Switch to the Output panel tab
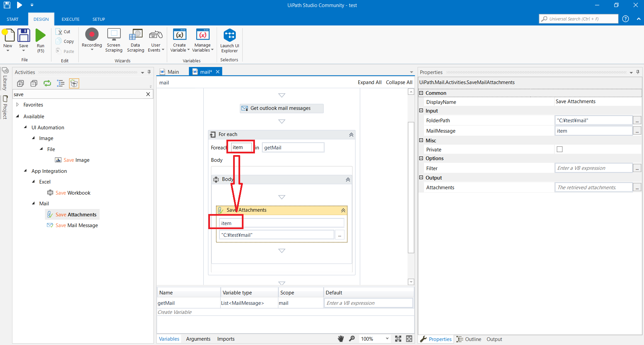Image resolution: width=644 pixels, height=345 pixels. point(494,339)
